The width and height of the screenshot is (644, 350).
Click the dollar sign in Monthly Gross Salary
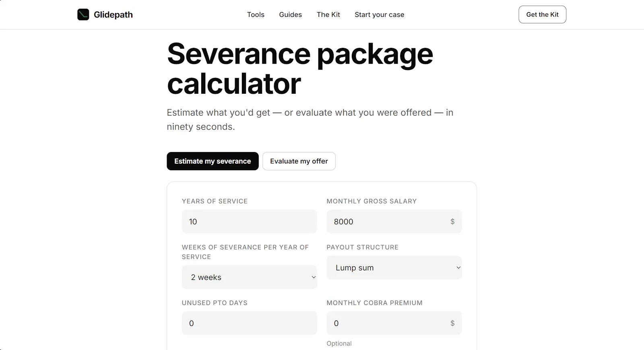[452, 222]
